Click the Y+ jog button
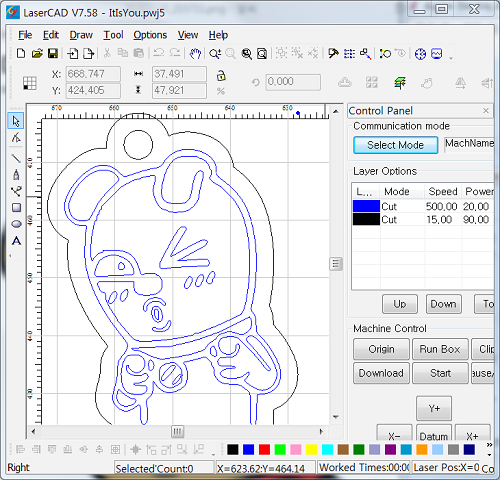Screen dimensions: 500x480 434,408
